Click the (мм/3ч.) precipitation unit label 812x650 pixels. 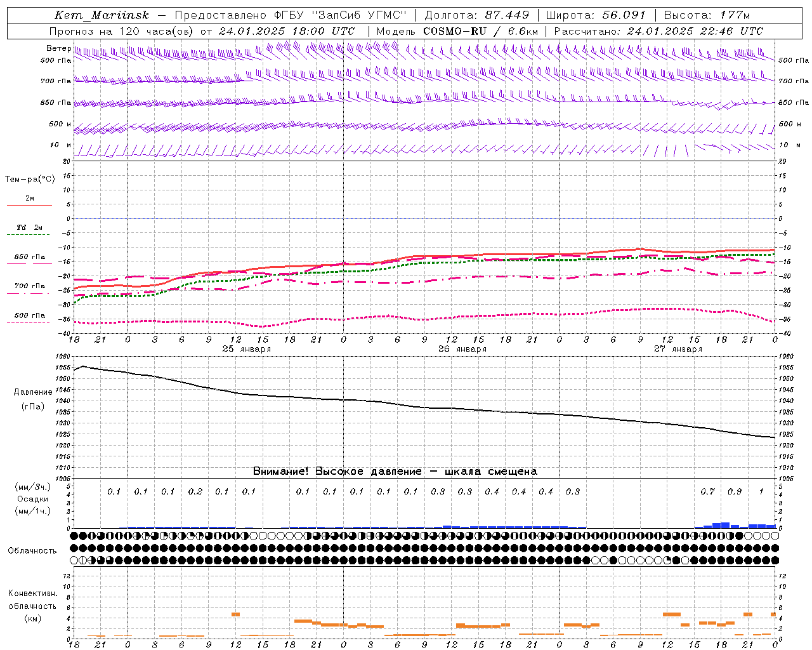click(32, 487)
